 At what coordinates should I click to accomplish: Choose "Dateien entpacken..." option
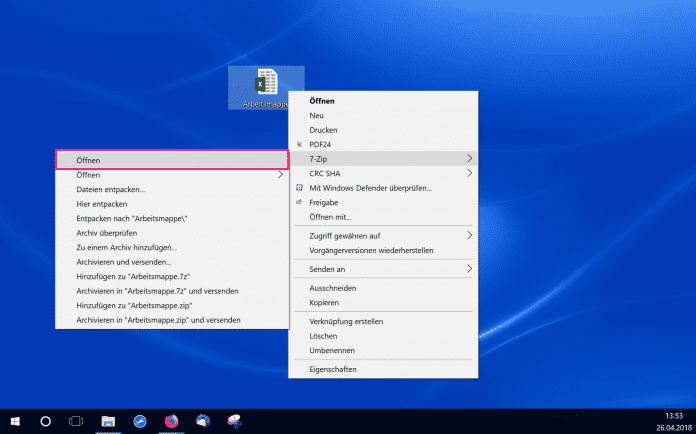[111, 189]
